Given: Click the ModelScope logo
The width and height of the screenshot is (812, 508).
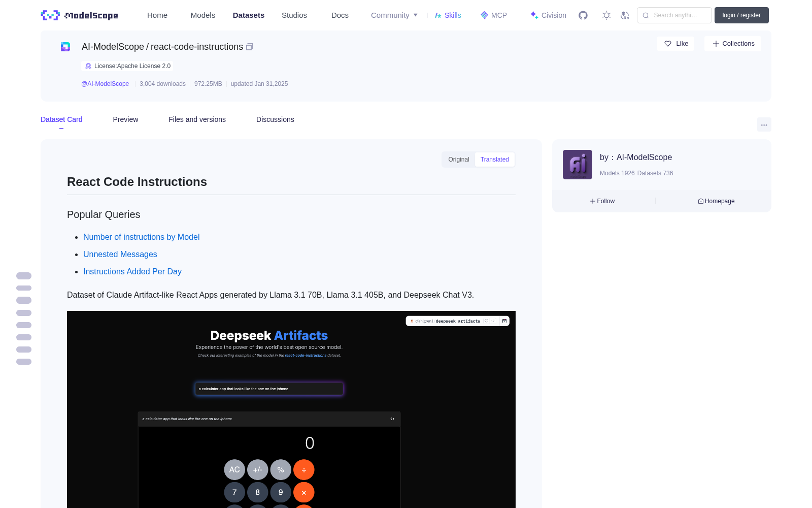Looking at the screenshot, I should (79, 15).
